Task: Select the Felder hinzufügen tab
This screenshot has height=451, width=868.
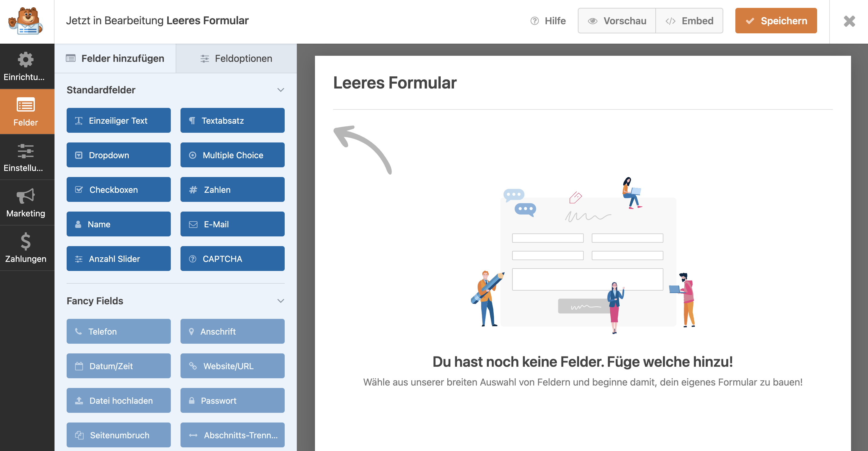Action: 115,58
